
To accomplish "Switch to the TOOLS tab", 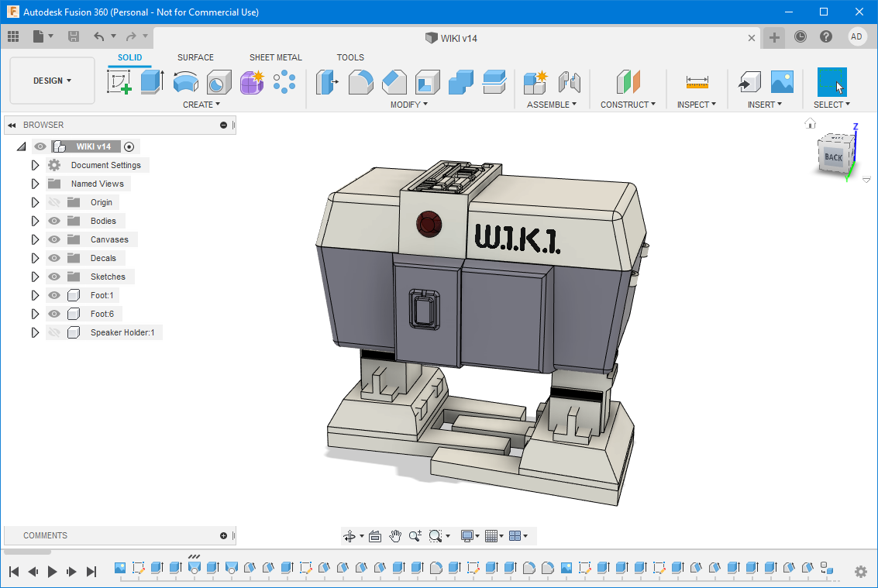I will (x=350, y=57).
